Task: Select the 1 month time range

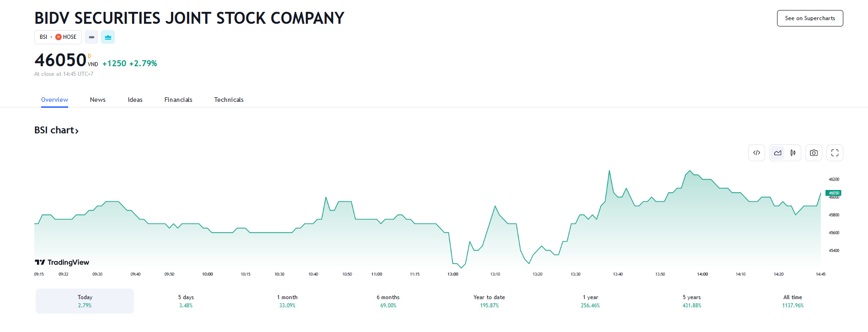Action: (x=287, y=301)
